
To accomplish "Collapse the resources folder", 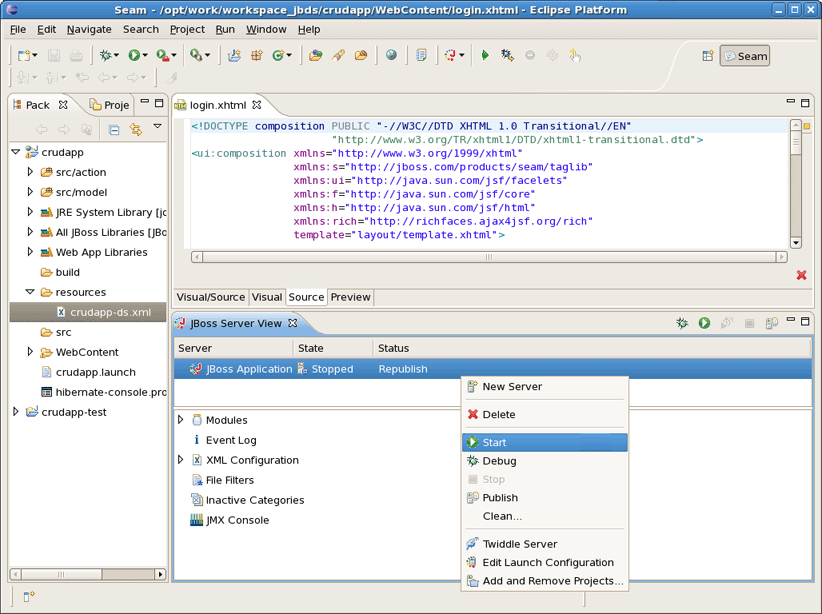I will point(30,292).
